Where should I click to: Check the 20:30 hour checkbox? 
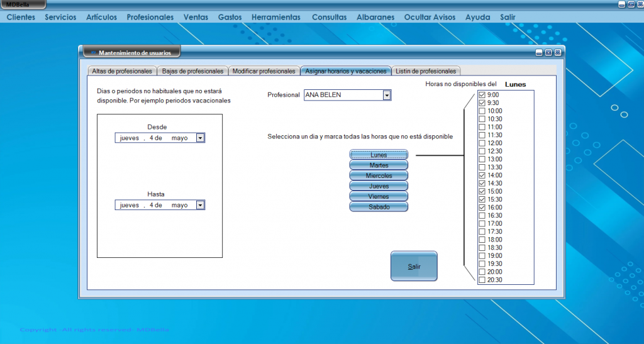482,280
